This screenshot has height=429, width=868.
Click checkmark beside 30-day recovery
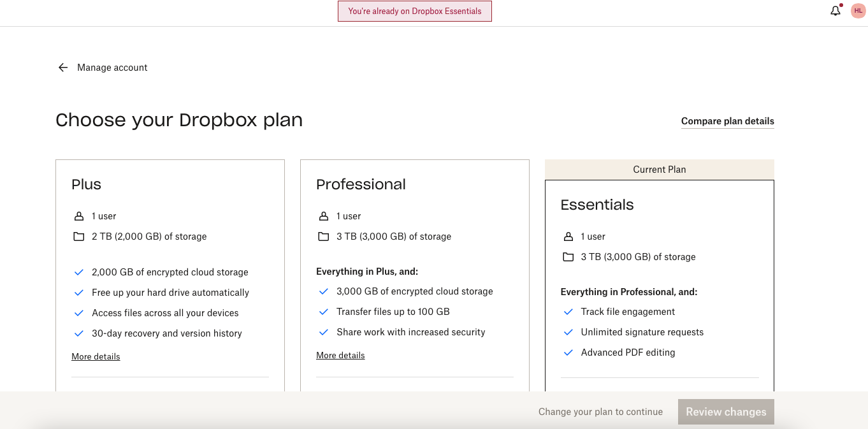point(79,333)
